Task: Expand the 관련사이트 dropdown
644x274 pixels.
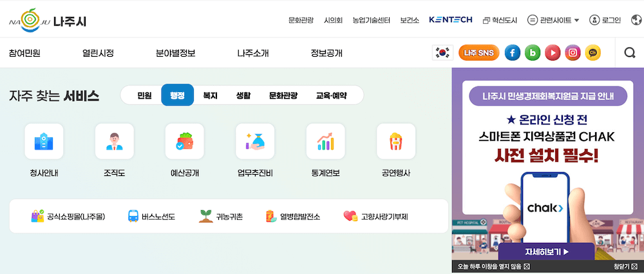Action: (553, 20)
